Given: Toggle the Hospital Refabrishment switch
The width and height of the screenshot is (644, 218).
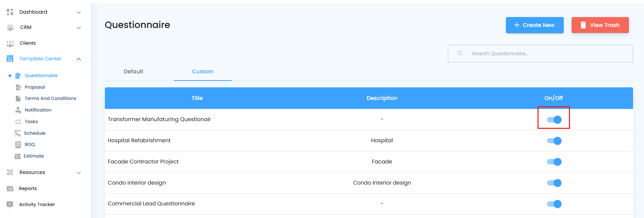Looking at the screenshot, I should (x=554, y=141).
